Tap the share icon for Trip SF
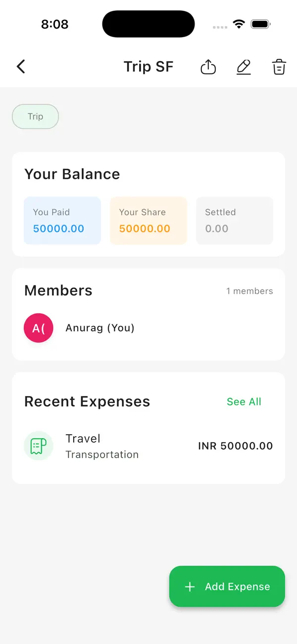The width and height of the screenshot is (297, 644). click(x=208, y=66)
